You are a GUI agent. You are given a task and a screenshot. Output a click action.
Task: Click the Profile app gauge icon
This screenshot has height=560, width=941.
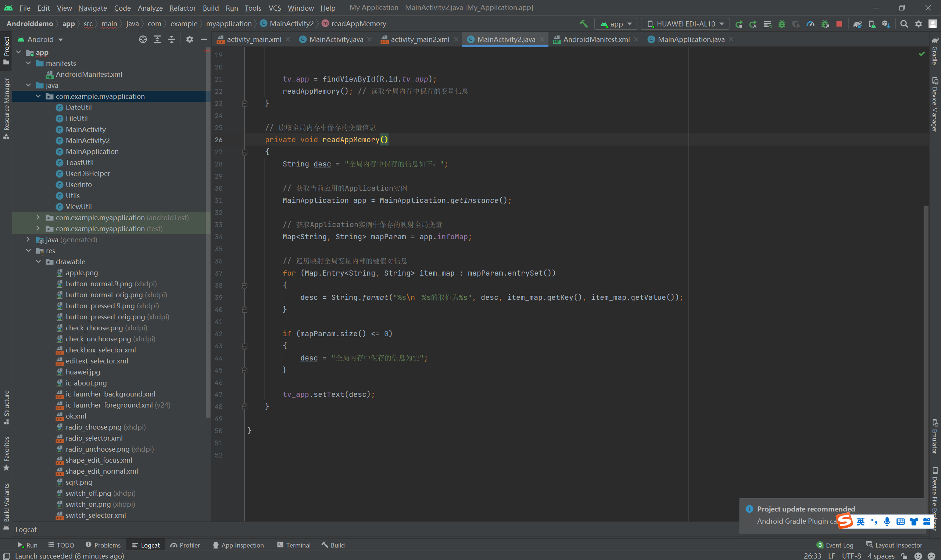(x=811, y=24)
